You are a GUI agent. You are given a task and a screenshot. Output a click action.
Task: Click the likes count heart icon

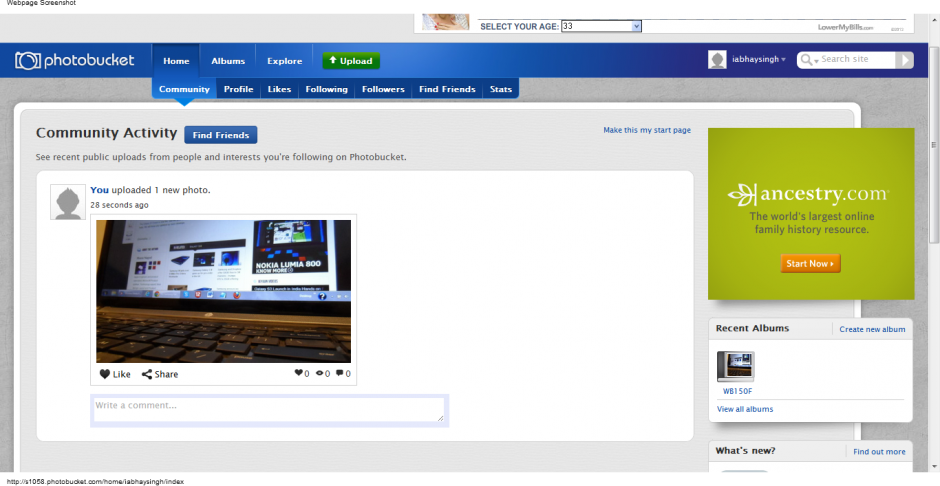(298, 374)
